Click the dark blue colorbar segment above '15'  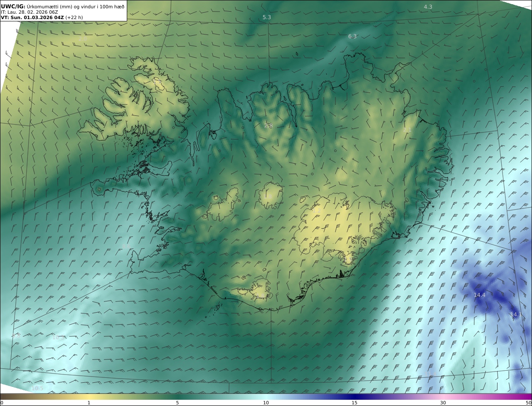[355, 396]
